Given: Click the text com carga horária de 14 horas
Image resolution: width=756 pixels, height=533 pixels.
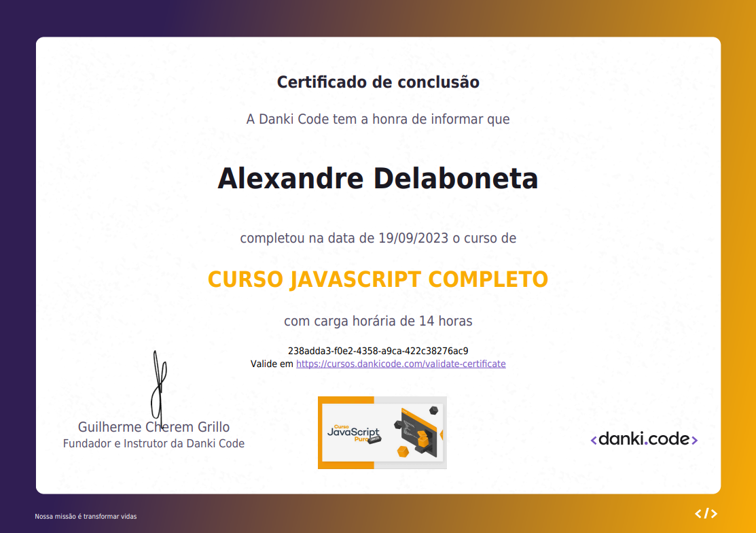Looking at the screenshot, I should (x=378, y=322).
